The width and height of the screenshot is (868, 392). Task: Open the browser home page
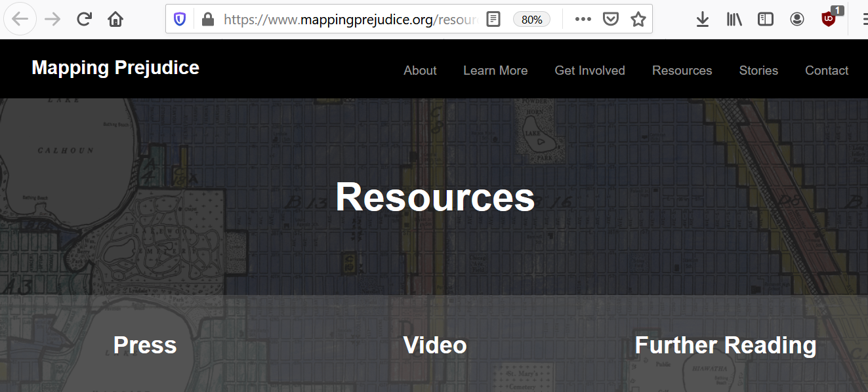pyautogui.click(x=115, y=19)
